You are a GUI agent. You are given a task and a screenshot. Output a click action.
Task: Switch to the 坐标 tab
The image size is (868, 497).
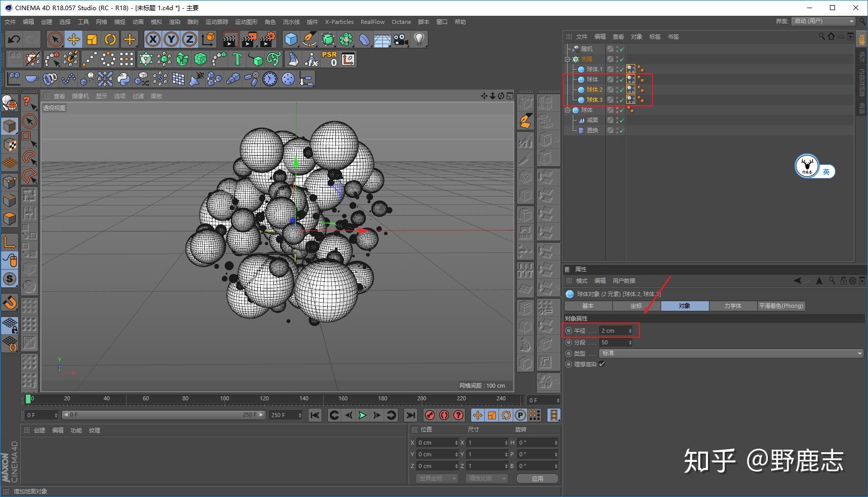point(636,306)
